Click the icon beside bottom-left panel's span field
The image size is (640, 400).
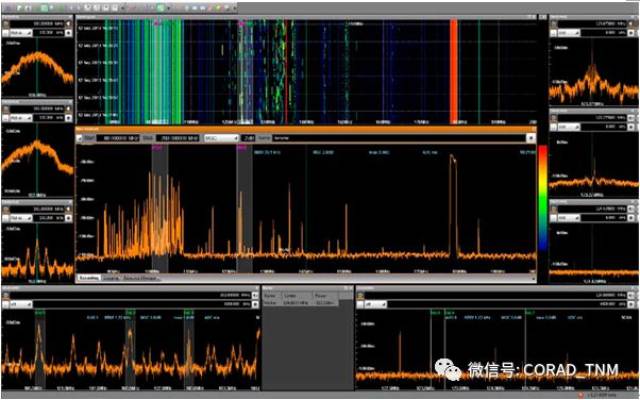(x=256, y=304)
